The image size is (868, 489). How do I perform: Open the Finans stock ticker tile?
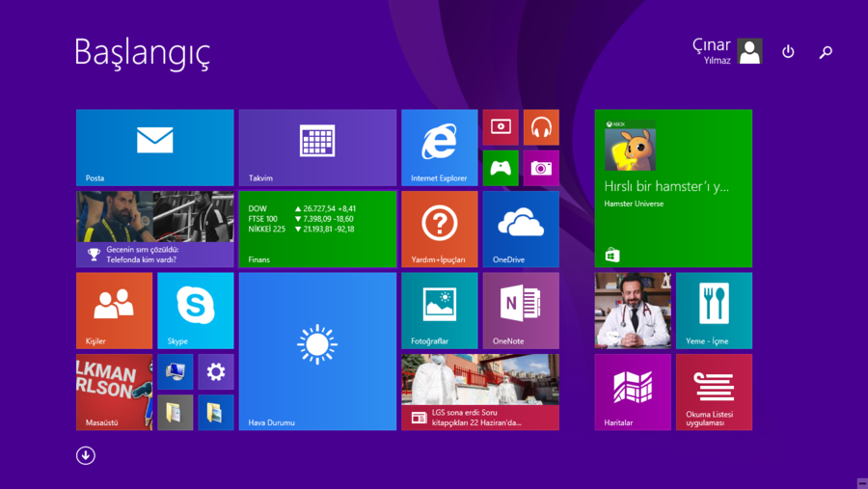tap(317, 229)
